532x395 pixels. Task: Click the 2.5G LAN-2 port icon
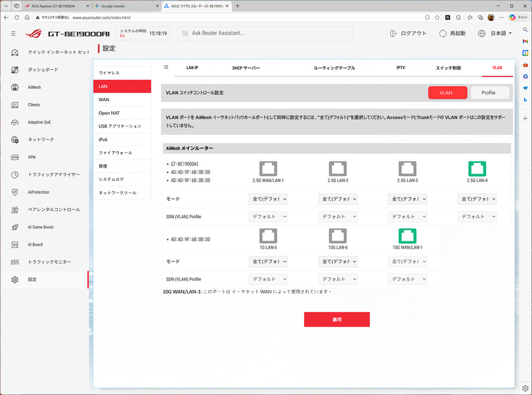click(x=338, y=169)
